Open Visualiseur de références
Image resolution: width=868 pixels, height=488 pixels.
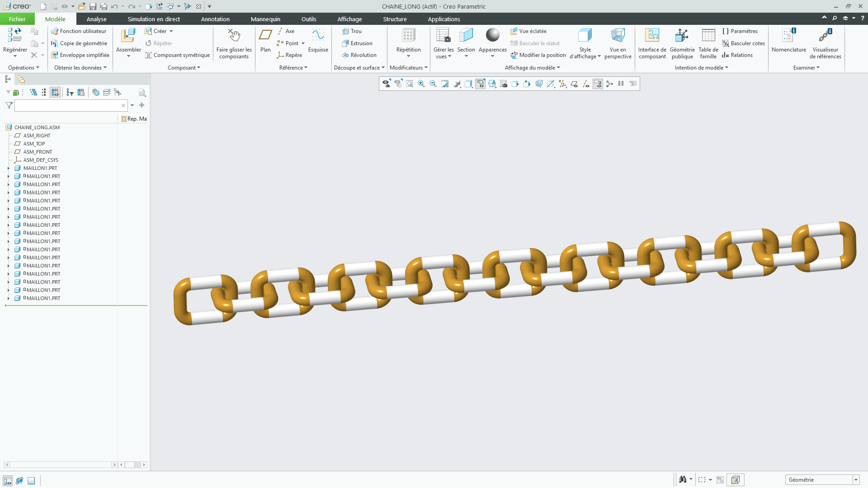pyautogui.click(x=825, y=43)
